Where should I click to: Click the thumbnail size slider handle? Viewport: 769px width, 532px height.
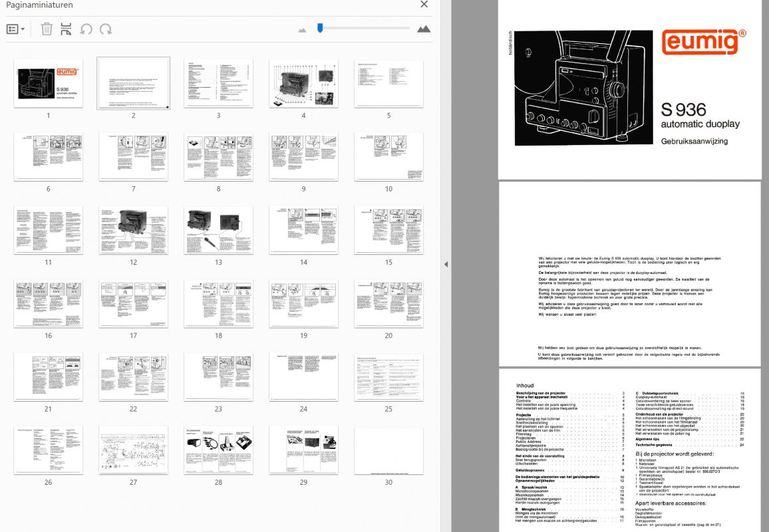[320, 28]
